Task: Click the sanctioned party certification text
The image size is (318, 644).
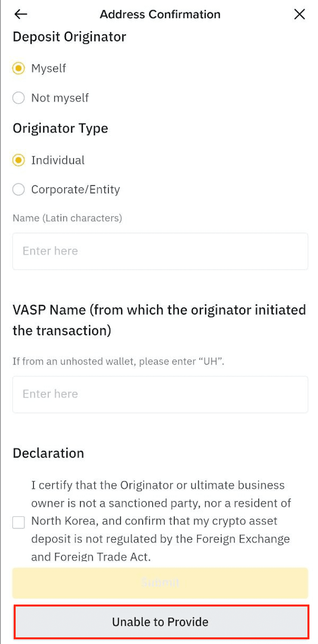Action: point(161,521)
